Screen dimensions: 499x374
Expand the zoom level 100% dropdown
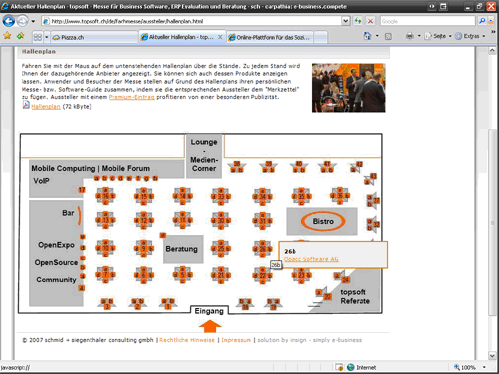point(484,367)
